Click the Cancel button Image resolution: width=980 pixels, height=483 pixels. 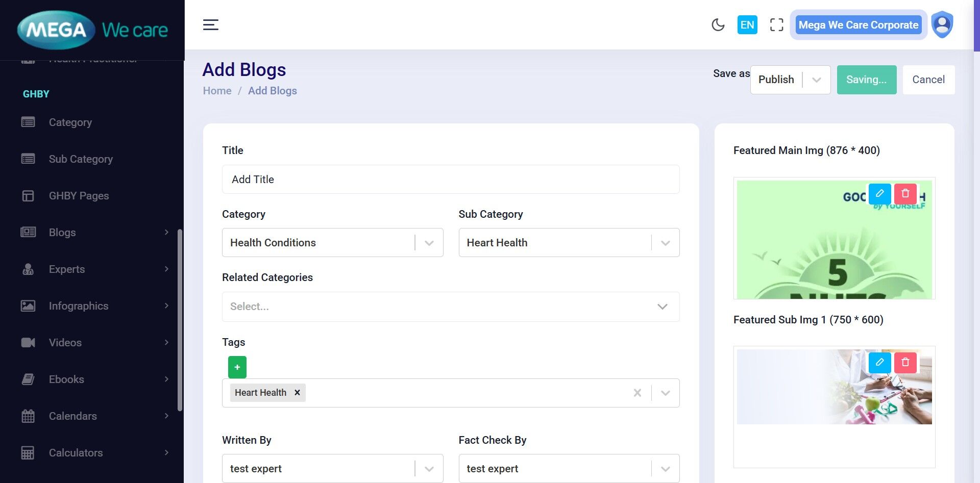(928, 80)
